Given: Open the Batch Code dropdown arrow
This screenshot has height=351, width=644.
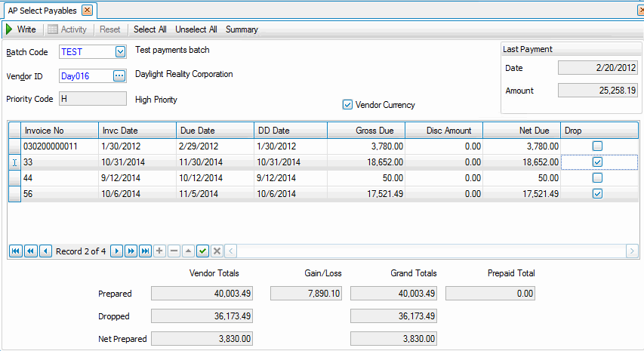Looking at the screenshot, I should [x=120, y=52].
